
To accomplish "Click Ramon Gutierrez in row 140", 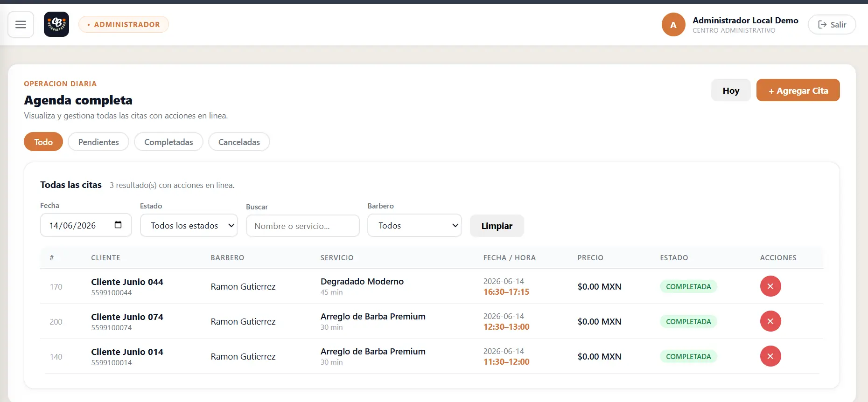I will point(243,356).
